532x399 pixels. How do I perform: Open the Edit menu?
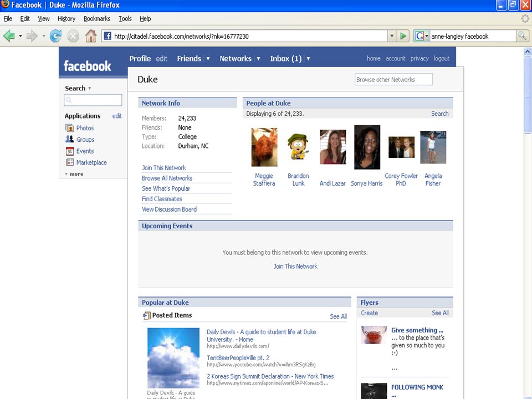(x=25, y=19)
